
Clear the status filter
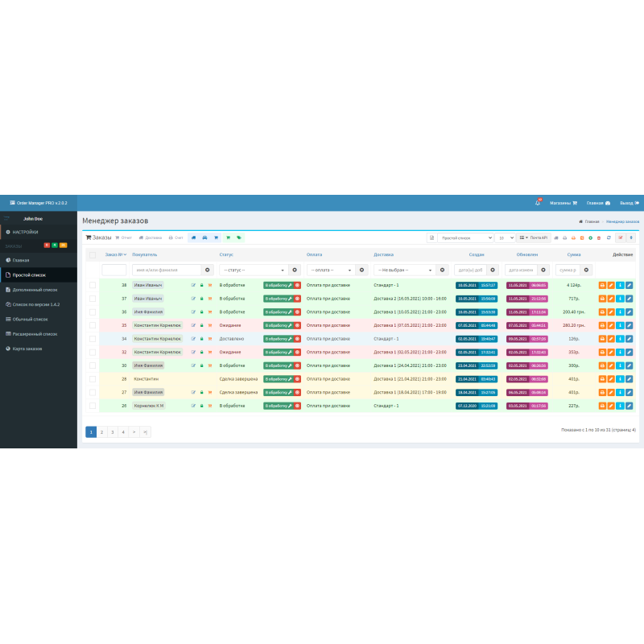(x=295, y=270)
